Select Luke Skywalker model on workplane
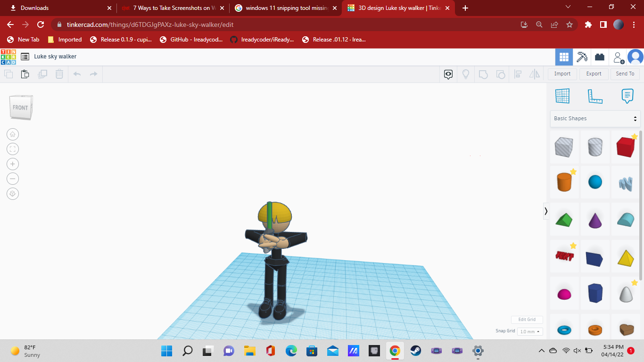This screenshot has height=362, width=644. pos(275,262)
